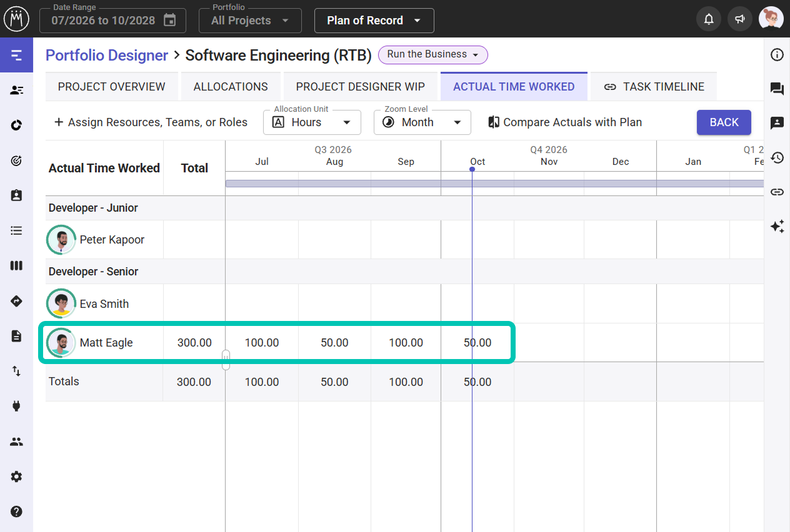Expand the Run the Business category dropdown
The width and height of the screenshot is (790, 532).
(433, 55)
